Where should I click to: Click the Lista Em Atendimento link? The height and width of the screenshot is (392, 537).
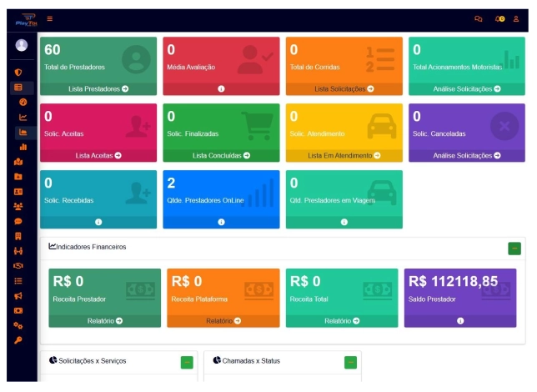(344, 155)
